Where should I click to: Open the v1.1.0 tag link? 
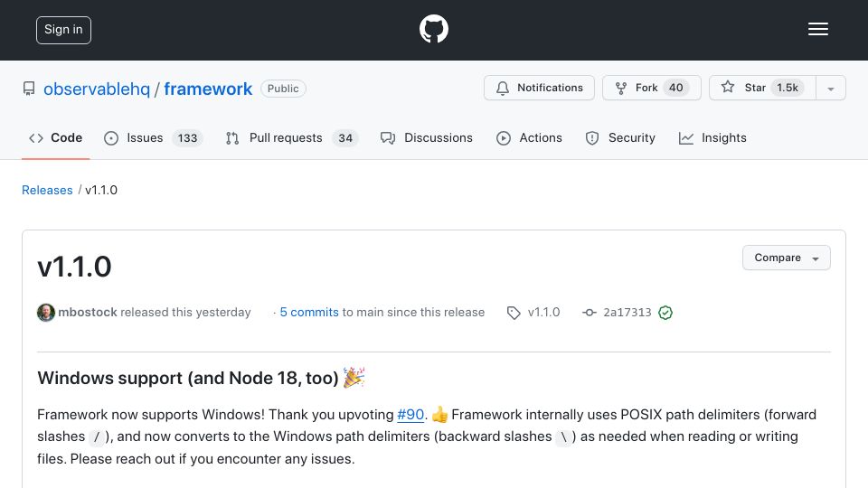pyautogui.click(x=543, y=312)
